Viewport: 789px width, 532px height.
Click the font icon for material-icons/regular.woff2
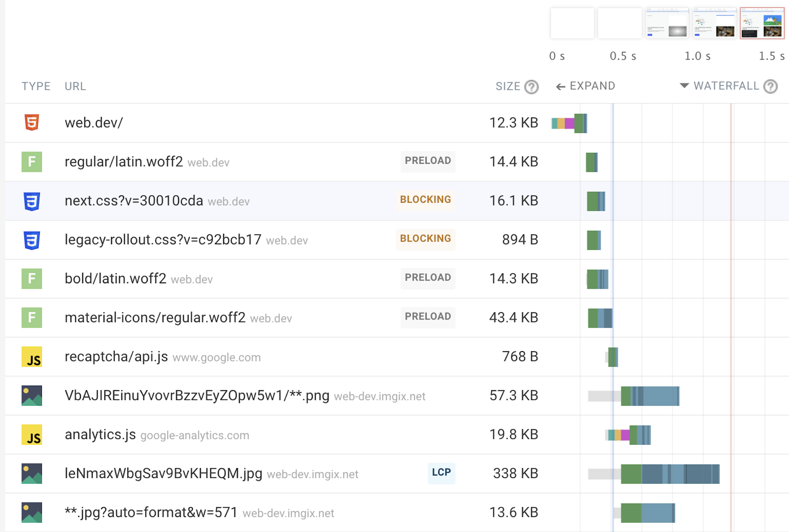[x=32, y=318]
